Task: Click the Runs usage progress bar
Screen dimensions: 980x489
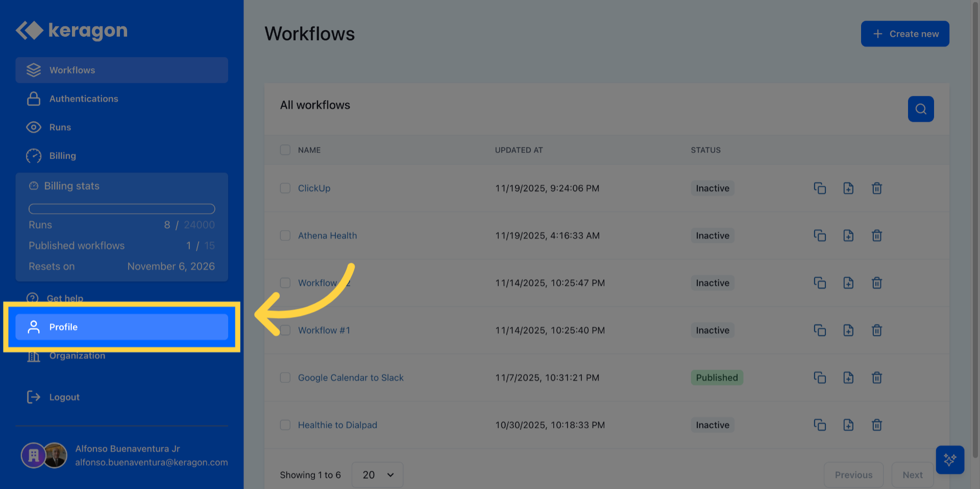Action: click(121, 209)
